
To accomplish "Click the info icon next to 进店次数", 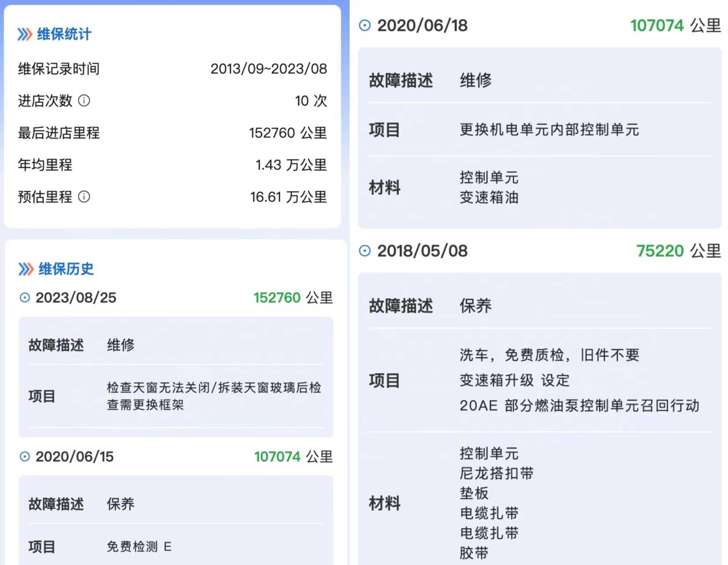I will click(84, 101).
